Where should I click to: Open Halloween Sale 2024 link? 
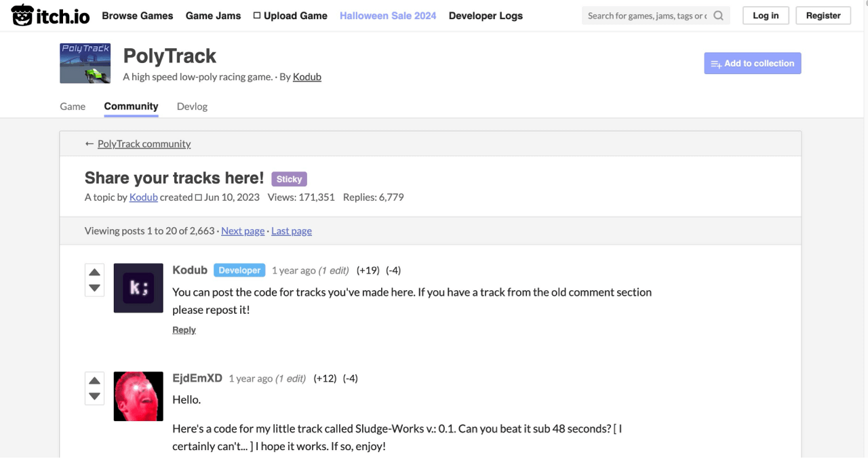pyautogui.click(x=388, y=16)
